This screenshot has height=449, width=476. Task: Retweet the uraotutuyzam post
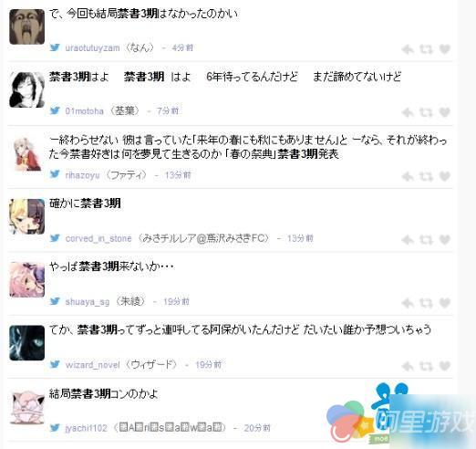pos(426,49)
